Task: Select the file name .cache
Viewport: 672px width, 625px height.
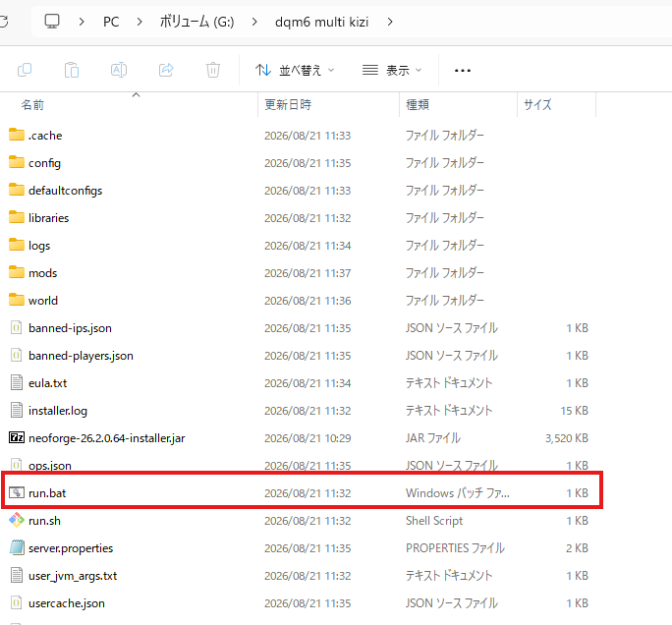Action: point(45,136)
